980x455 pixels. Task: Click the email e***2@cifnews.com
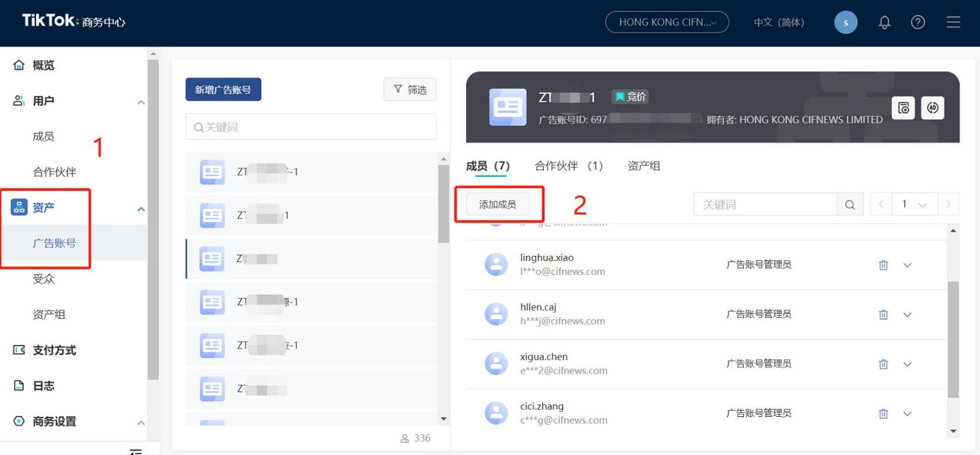(x=564, y=371)
